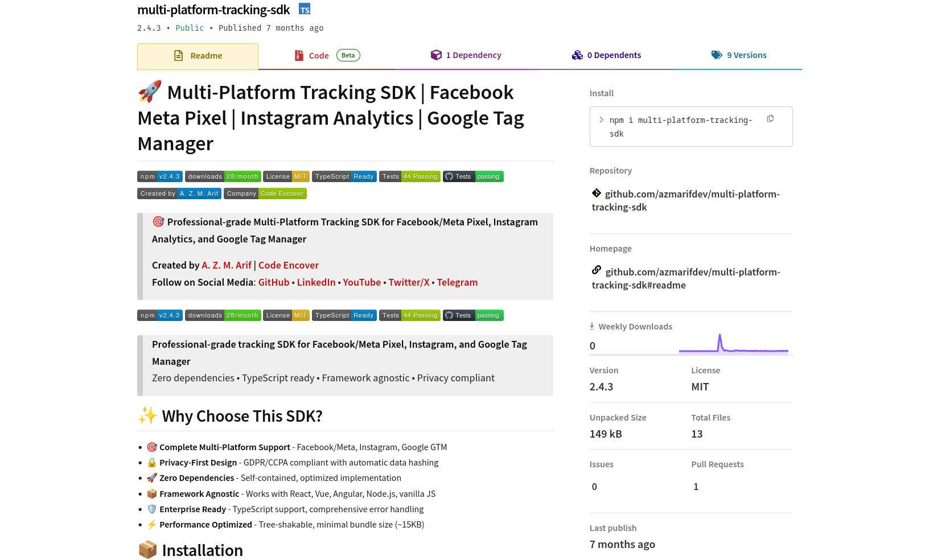Open the A. Z. M. Arif author link
The width and height of the screenshot is (925, 560).
[x=227, y=265]
